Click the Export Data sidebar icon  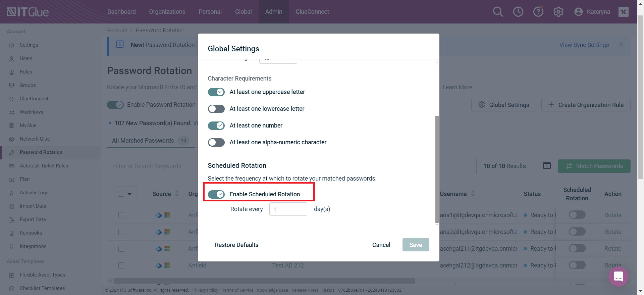[12, 219]
